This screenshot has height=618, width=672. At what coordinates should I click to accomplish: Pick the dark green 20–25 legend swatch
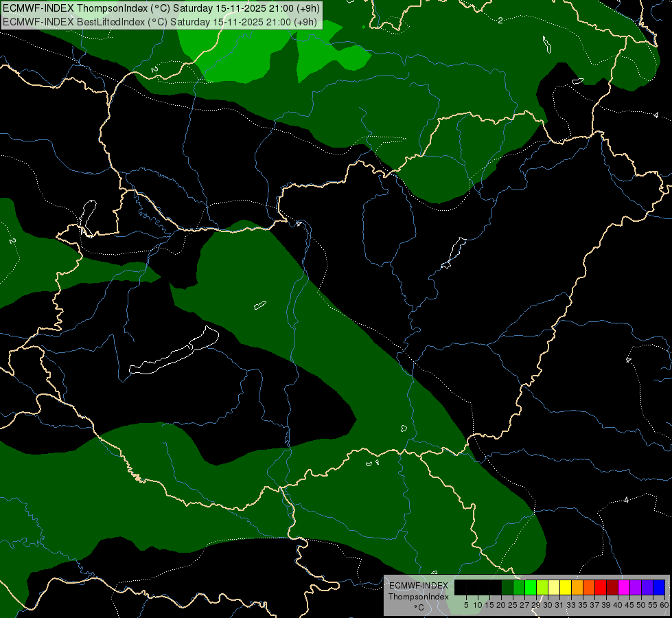(507, 587)
